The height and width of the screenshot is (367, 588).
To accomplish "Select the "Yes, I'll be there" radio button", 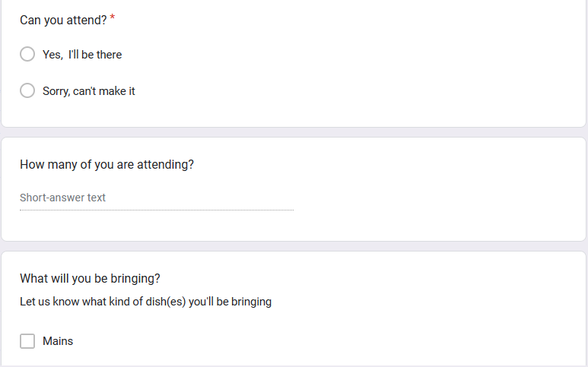I will click(x=27, y=55).
